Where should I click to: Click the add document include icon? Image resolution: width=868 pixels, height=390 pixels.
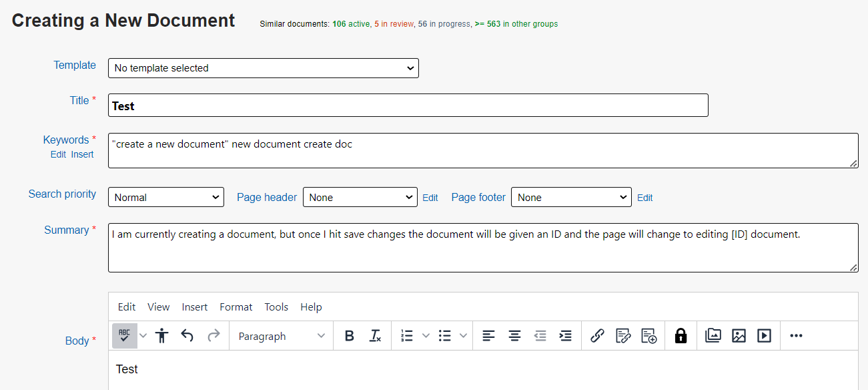649,336
